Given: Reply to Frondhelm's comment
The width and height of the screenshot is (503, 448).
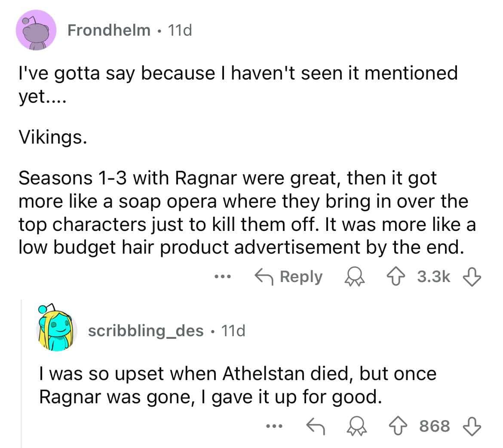Looking at the screenshot, I should pyautogui.click(x=288, y=277).
